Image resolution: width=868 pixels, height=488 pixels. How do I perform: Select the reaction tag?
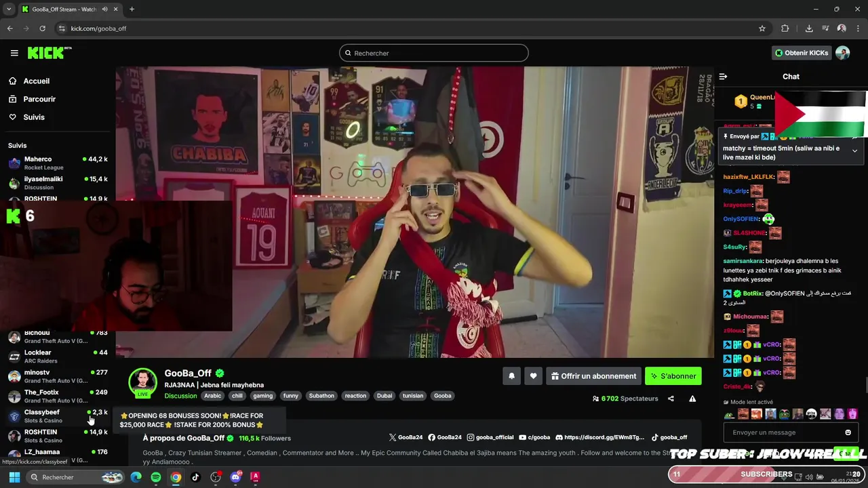[355, 396]
